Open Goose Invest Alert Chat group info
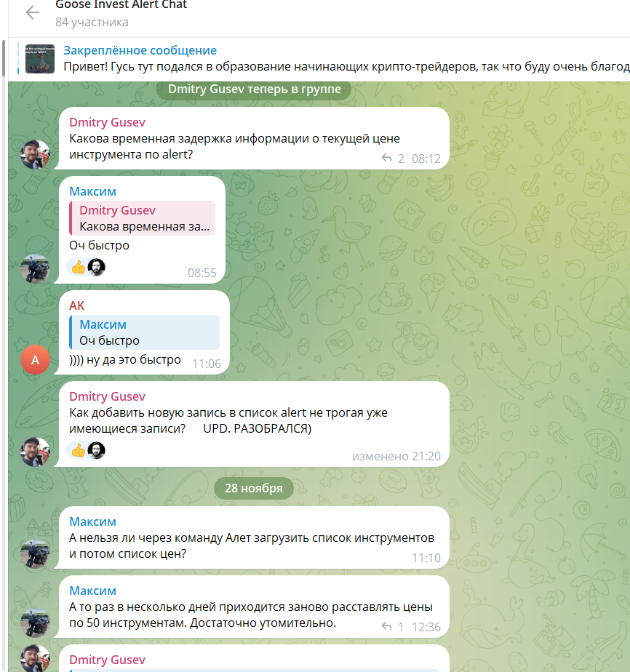This screenshot has height=672, width=630. coord(121,5)
